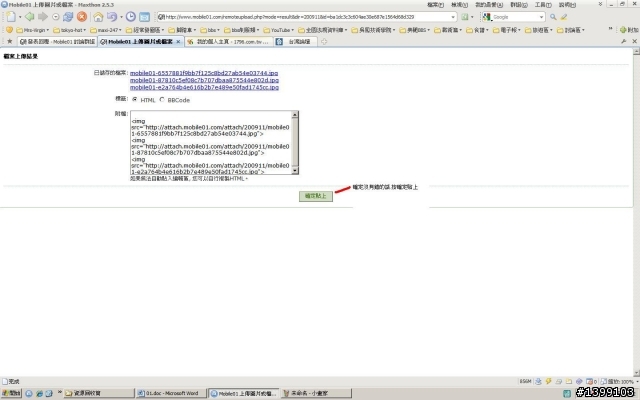Viewport: 640px width, 400px height.
Task: Click the undo closed tab icon
Action: click(x=112, y=17)
